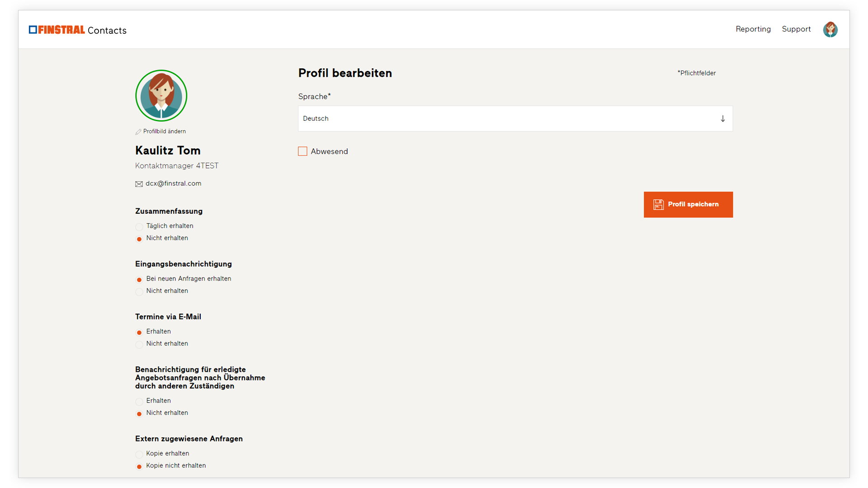Viewport: 868px width, 488px height.
Task: Click the Profilbild ändern link
Action: coord(164,131)
